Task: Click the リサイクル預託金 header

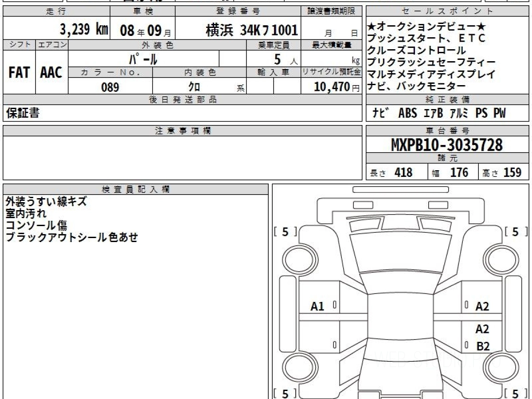Action: click(x=332, y=72)
